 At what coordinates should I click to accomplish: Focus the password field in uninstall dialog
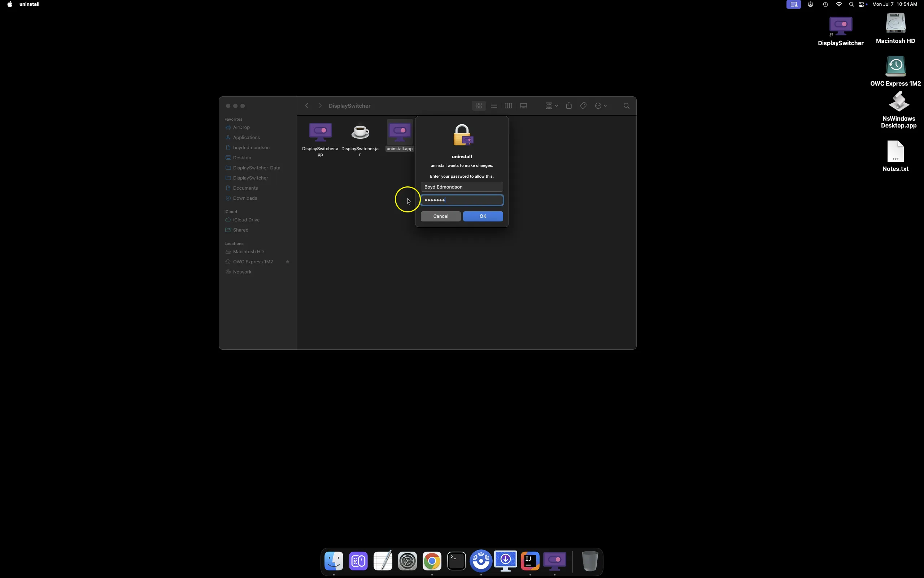[x=462, y=200]
